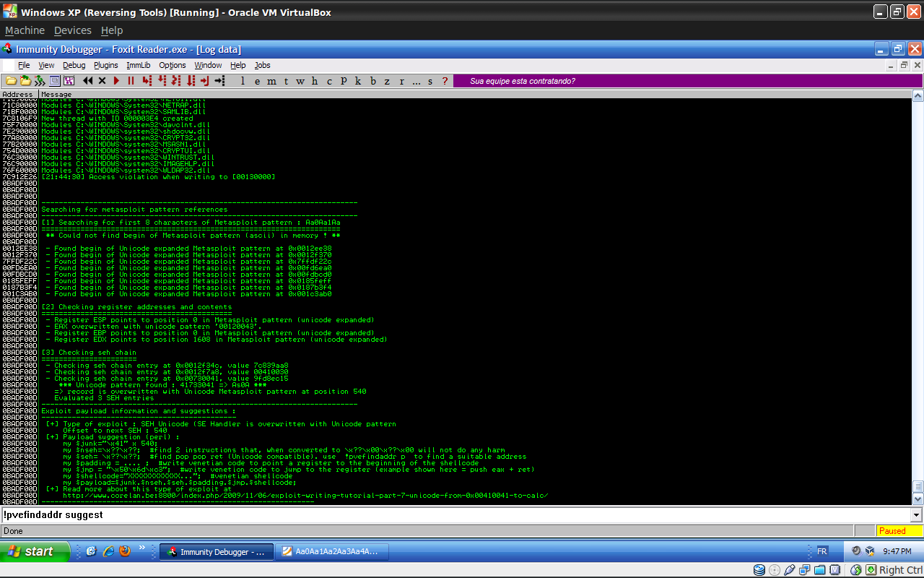Click the Step into icon

(147, 81)
